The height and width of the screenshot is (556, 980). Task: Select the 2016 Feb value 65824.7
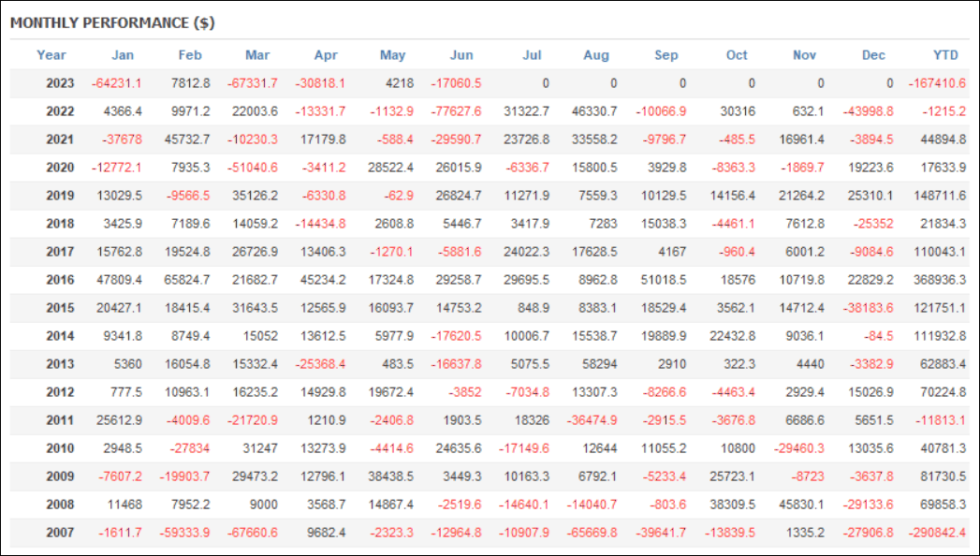(187, 280)
